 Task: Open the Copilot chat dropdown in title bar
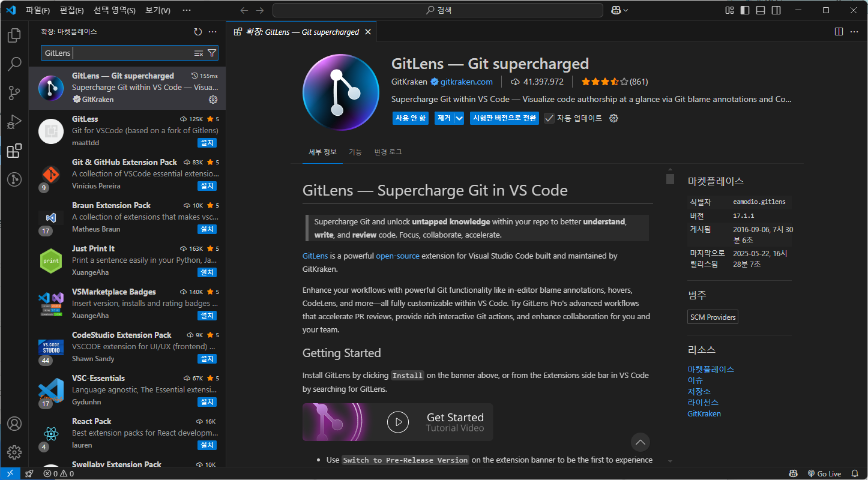pos(620,10)
